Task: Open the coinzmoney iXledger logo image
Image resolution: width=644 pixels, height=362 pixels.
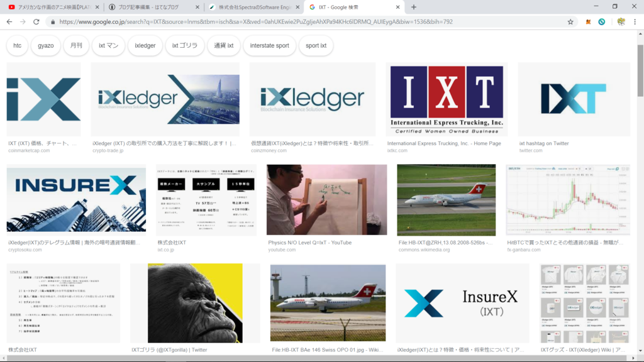Action: [x=313, y=99]
